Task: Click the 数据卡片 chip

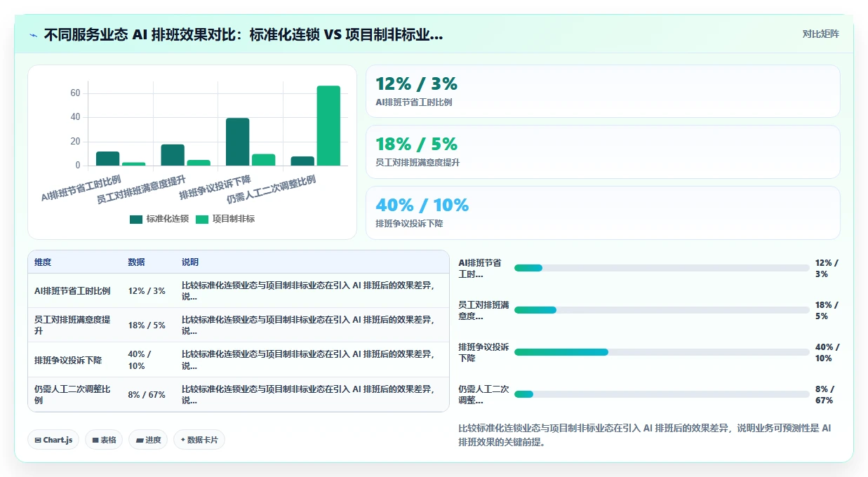Action: [x=199, y=440]
